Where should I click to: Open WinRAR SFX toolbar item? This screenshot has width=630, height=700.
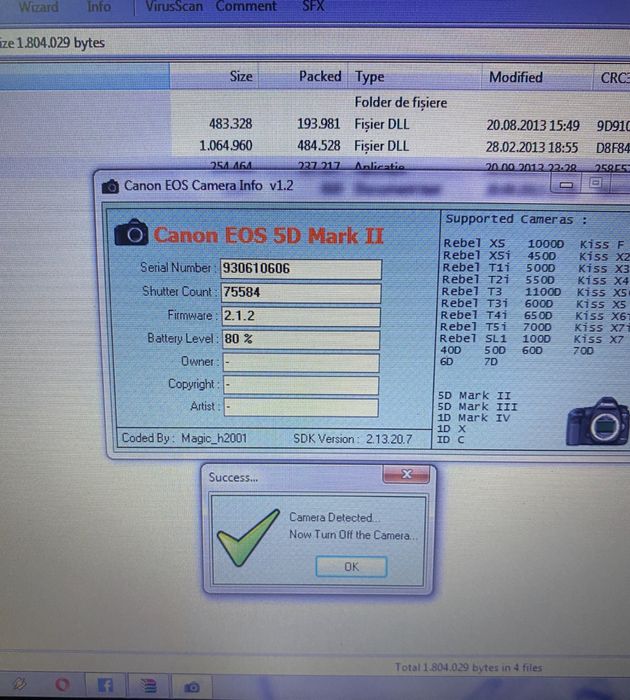pyautogui.click(x=313, y=6)
